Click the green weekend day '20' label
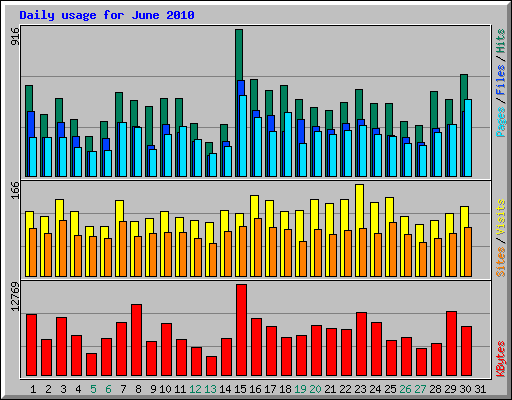The width and height of the screenshot is (512, 400). point(315,389)
